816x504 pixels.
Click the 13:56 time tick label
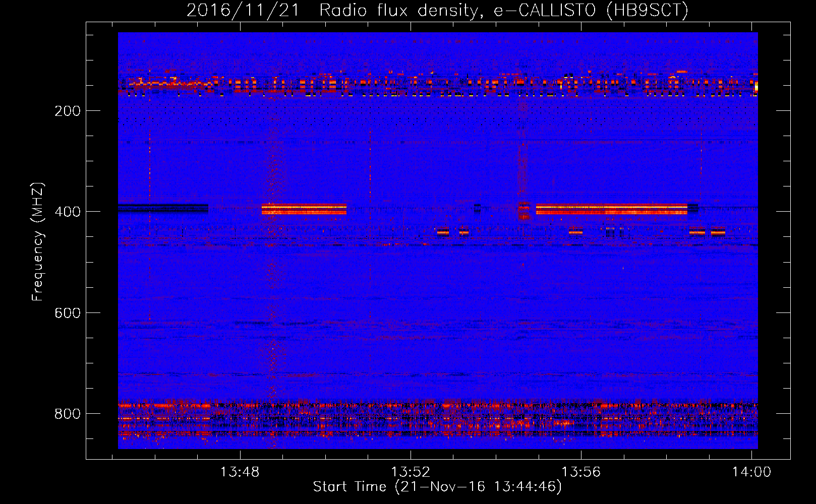581,472
